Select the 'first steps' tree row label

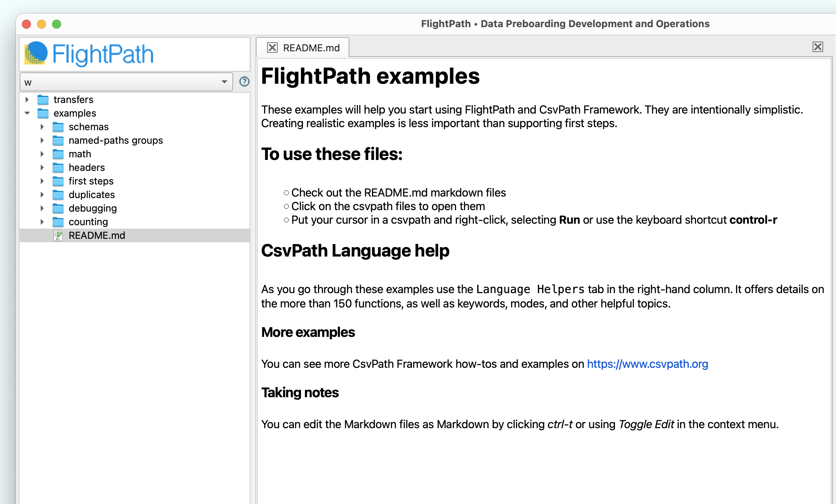click(x=91, y=181)
